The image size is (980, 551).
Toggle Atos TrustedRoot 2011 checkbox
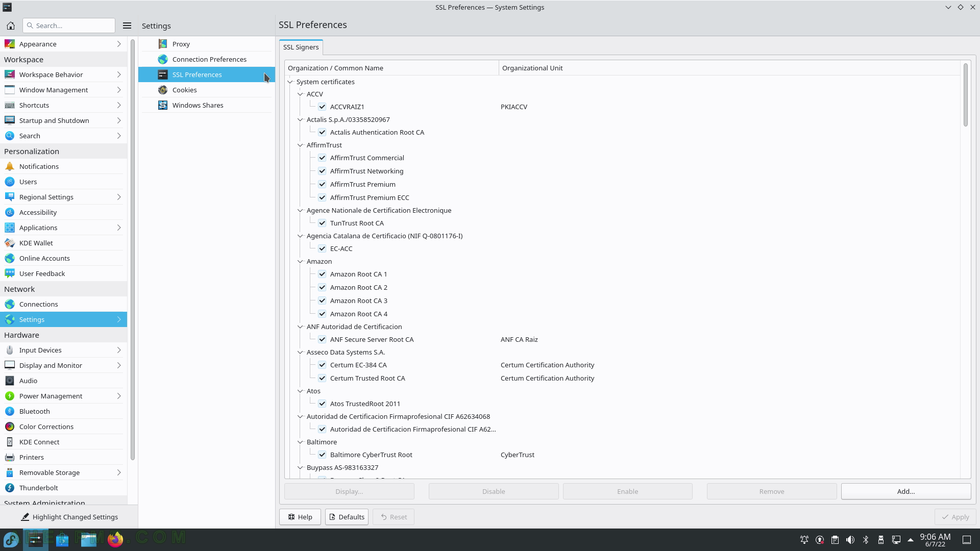pos(322,404)
